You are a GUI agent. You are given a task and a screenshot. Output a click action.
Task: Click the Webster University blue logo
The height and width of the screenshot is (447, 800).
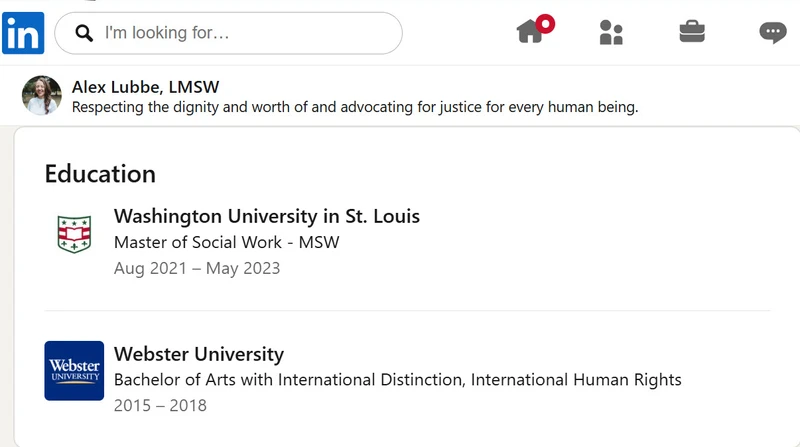click(74, 371)
